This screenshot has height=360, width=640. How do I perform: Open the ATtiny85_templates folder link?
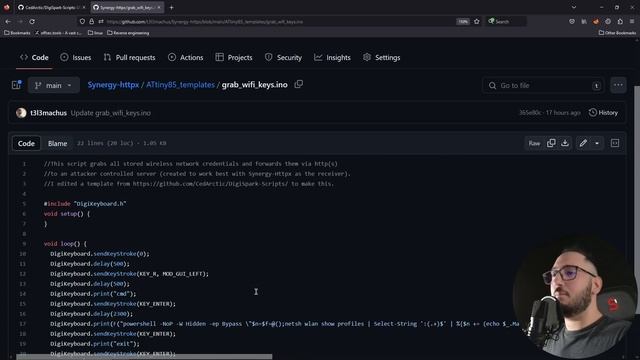coord(180,85)
